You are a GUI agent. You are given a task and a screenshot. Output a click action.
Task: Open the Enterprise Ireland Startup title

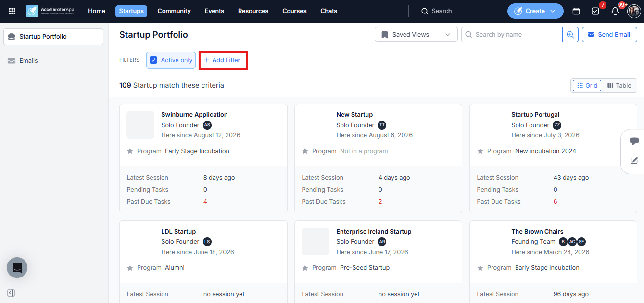coord(374,232)
